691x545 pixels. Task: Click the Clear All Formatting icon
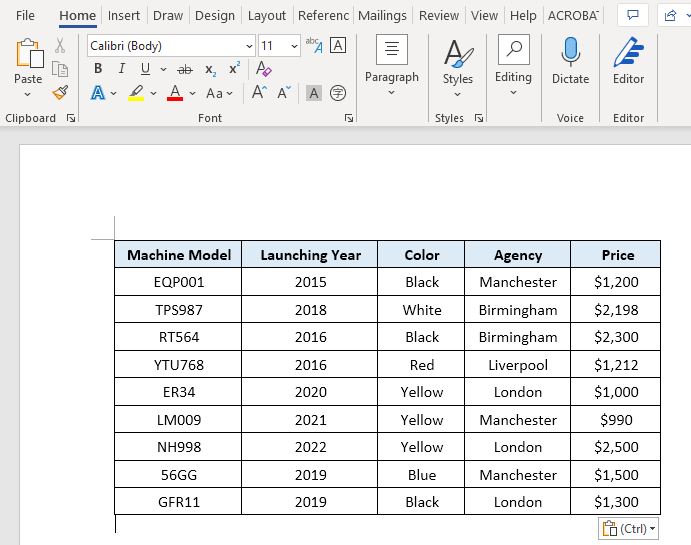(264, 69)
